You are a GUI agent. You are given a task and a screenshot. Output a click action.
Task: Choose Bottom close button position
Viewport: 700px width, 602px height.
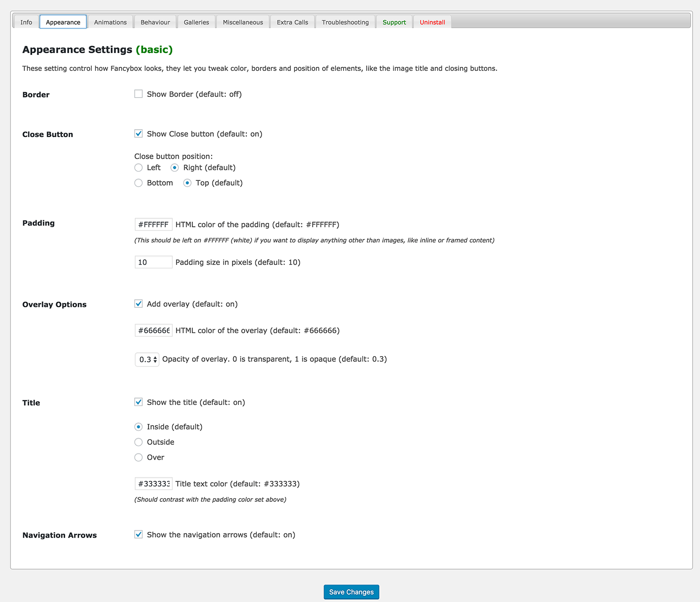click(x=138, y=183)
